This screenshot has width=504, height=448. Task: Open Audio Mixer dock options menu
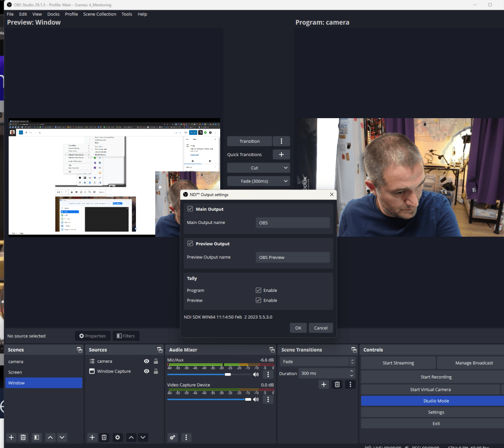pos(186,437)
